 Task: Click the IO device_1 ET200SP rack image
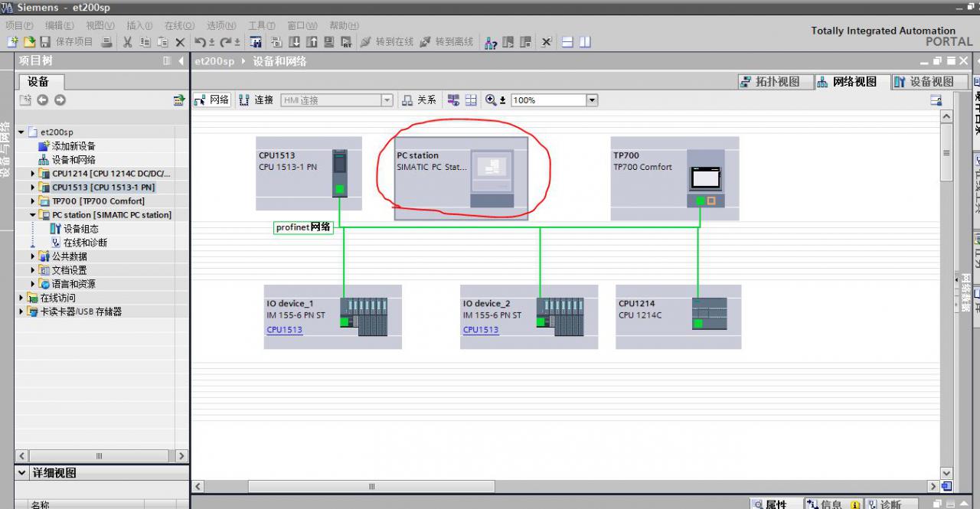[364, 317]
